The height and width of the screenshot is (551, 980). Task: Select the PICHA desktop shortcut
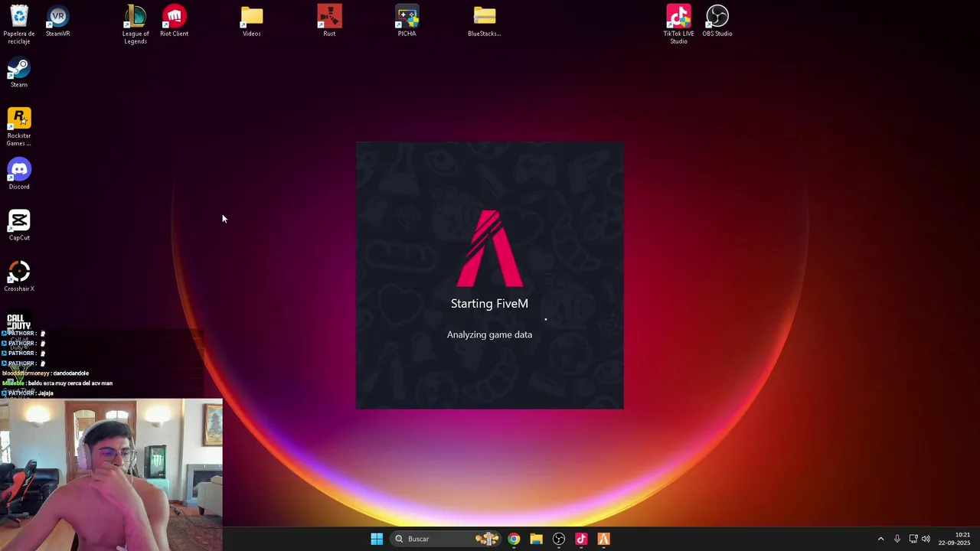tap(407, 21)
